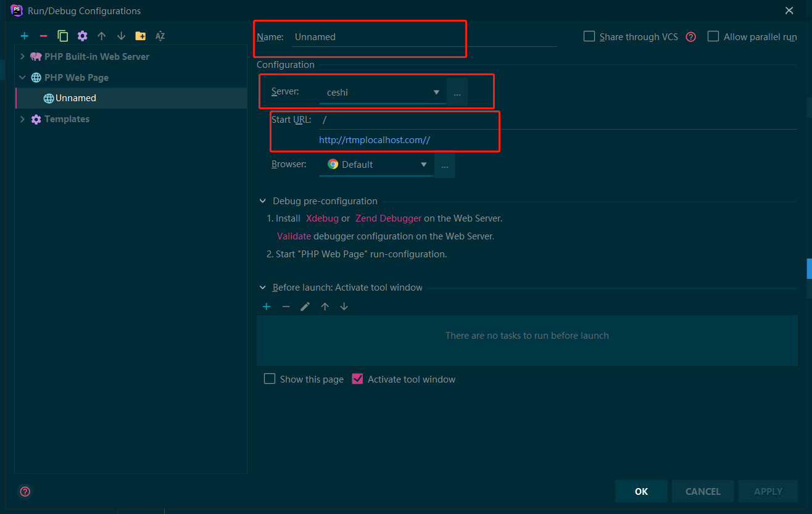Collapse Before launch section
This screenshot has height=514, width=812.
[x=262, y=288]
